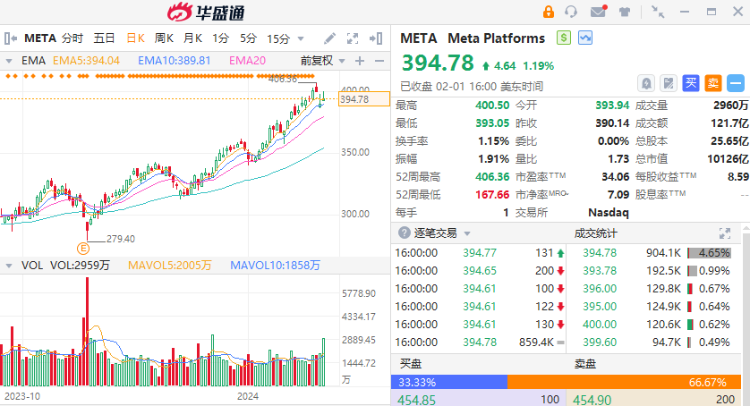The image size is (750, 406).
Task: Click the EMA10:389.81 indicator label
Action: pos(174,61)
